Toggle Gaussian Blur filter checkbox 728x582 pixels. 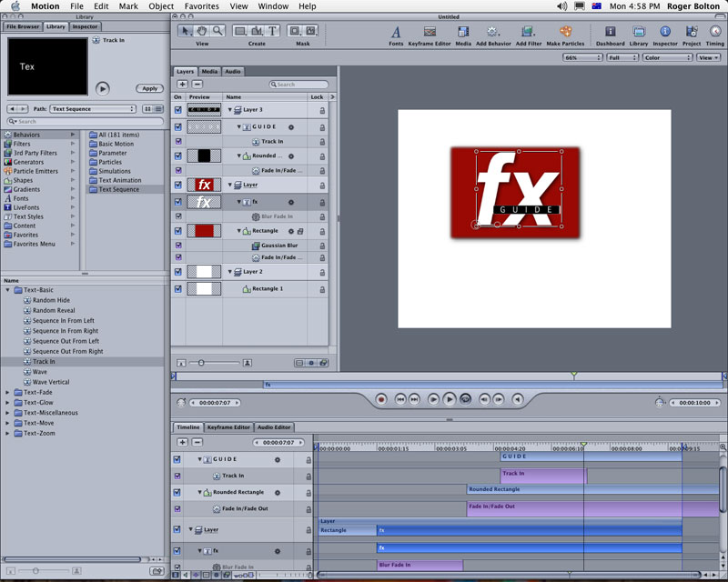tap(177, 245)
